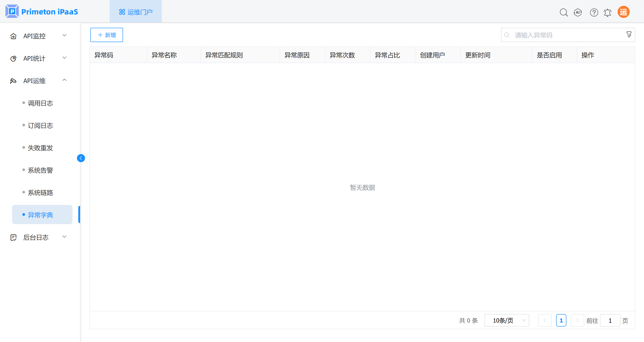The height and width of the screenshot is (342, 644).
Task: Click the filter funnel icon in search box
Action: pos(629,34)
